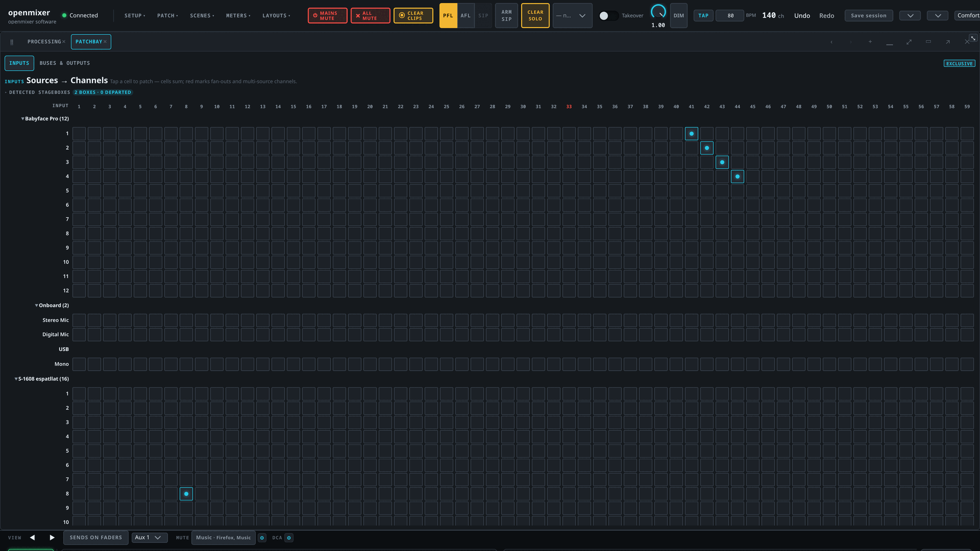Viewport: 980px width, 551px height.
Task: Open the Patch menu
Action: click(x=168, y=16)
